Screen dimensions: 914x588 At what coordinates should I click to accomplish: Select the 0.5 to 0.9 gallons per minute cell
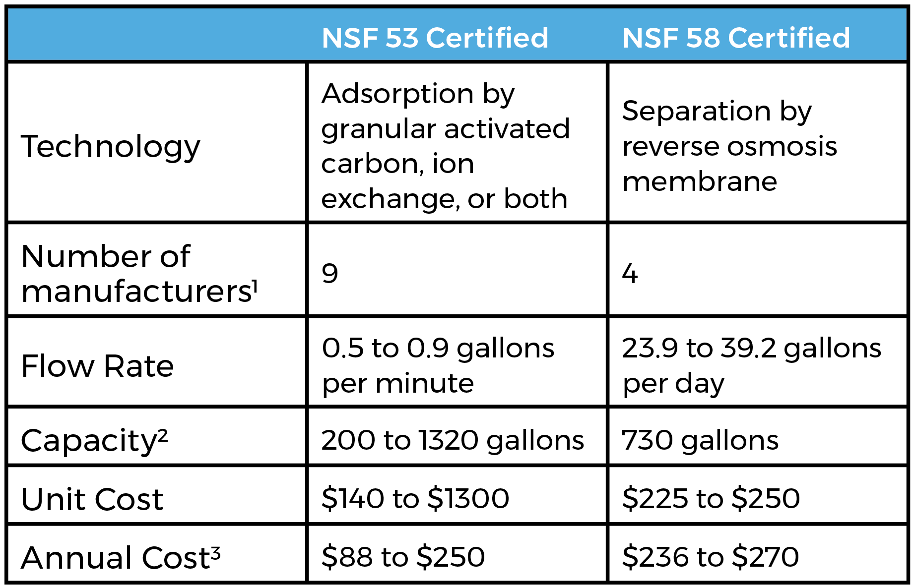click(x=438, y=365)
